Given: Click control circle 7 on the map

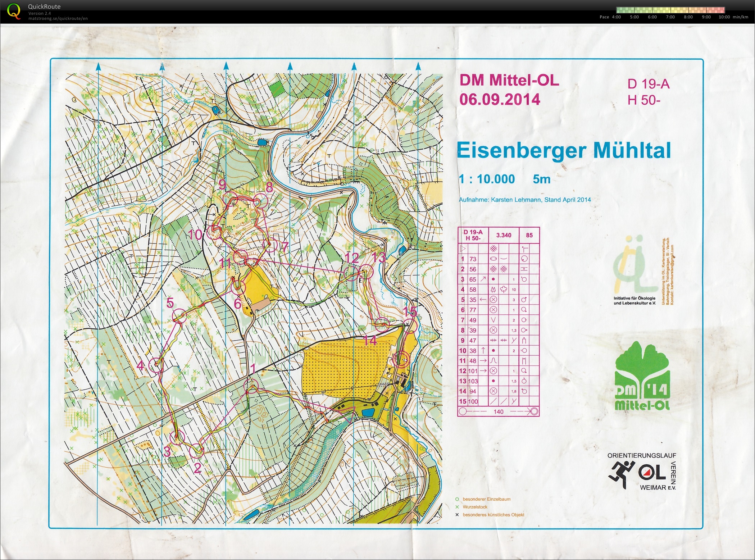Looking at the screenshot, I should point(270,245).
